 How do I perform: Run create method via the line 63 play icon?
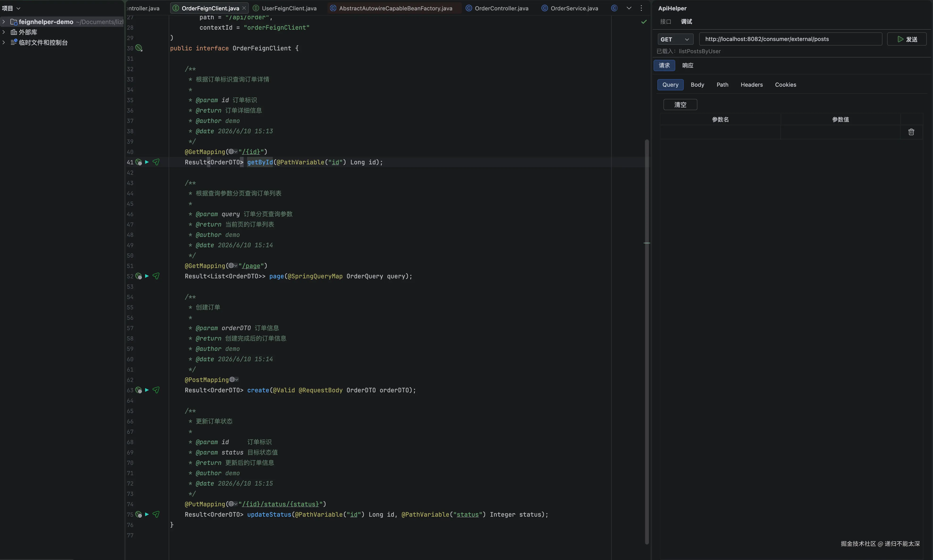click(x=147, y=390)
